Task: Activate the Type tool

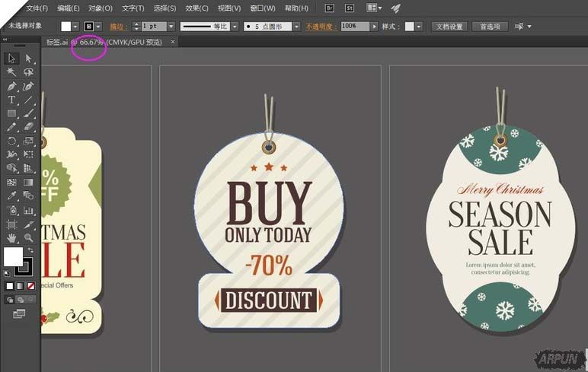Action: (x=12, y=100)
